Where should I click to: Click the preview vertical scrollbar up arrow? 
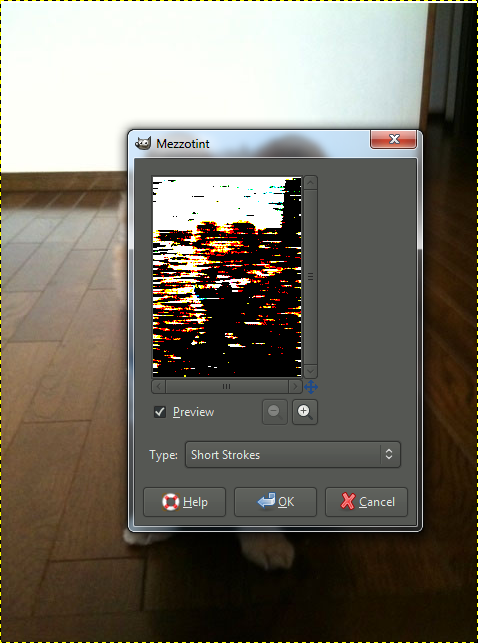point(310,182)
